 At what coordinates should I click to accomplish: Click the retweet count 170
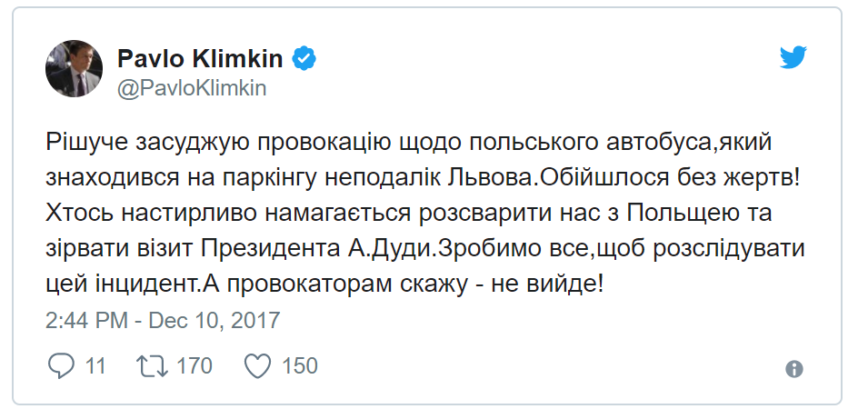point(194,366)
